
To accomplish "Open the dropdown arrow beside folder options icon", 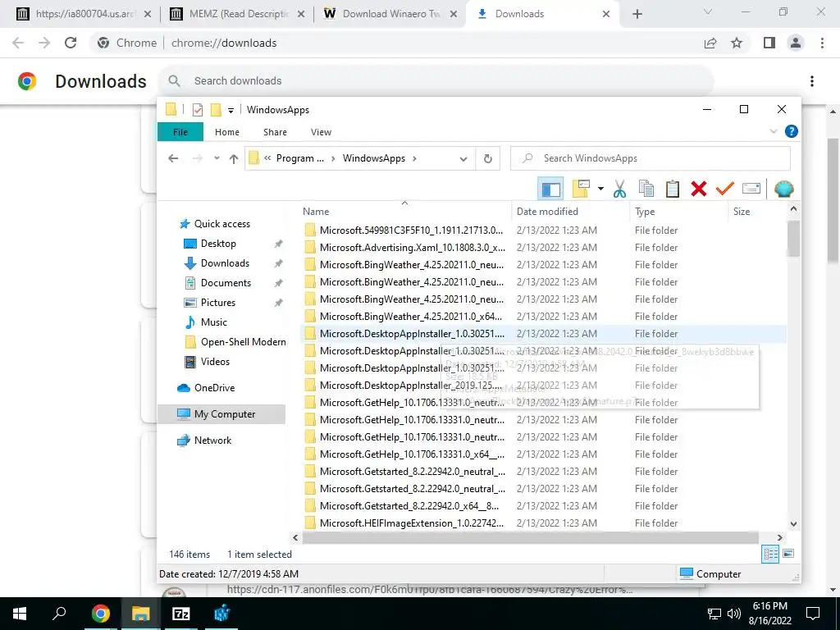I will 600,189.
